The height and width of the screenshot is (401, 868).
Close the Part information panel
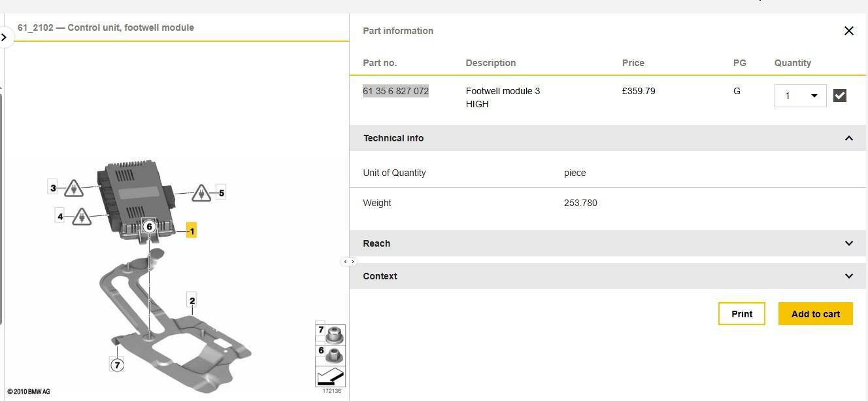848,31
